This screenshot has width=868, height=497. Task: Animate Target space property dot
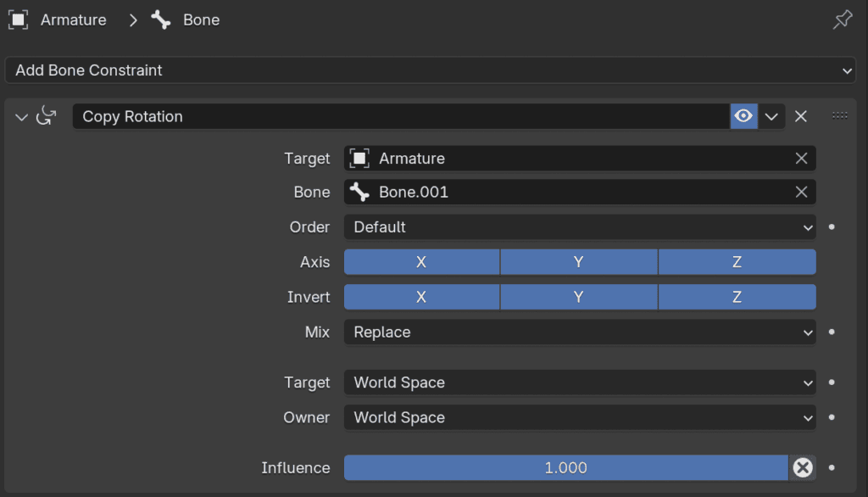point(832,383)
